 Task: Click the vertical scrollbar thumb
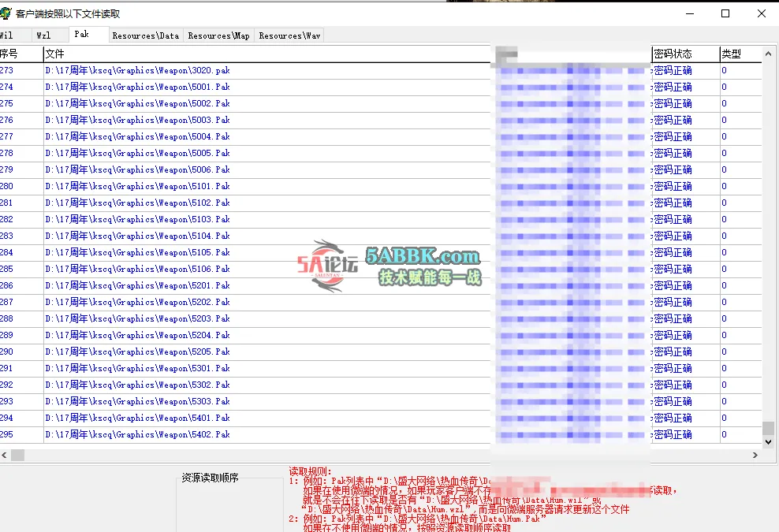coord(768,428)
